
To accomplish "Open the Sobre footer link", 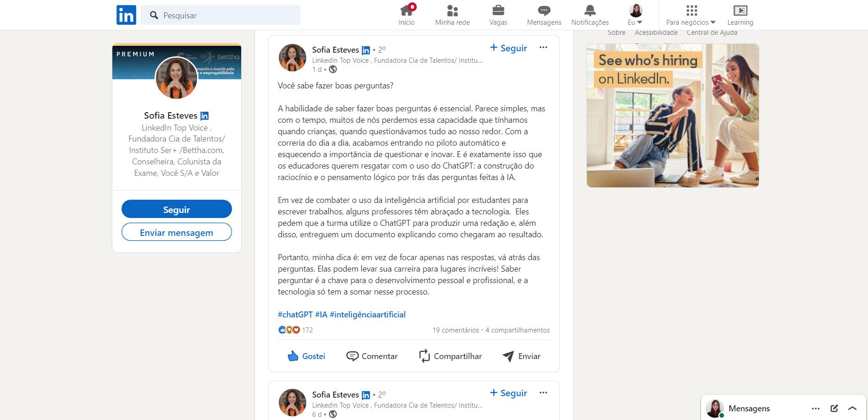I will (617, 33).
